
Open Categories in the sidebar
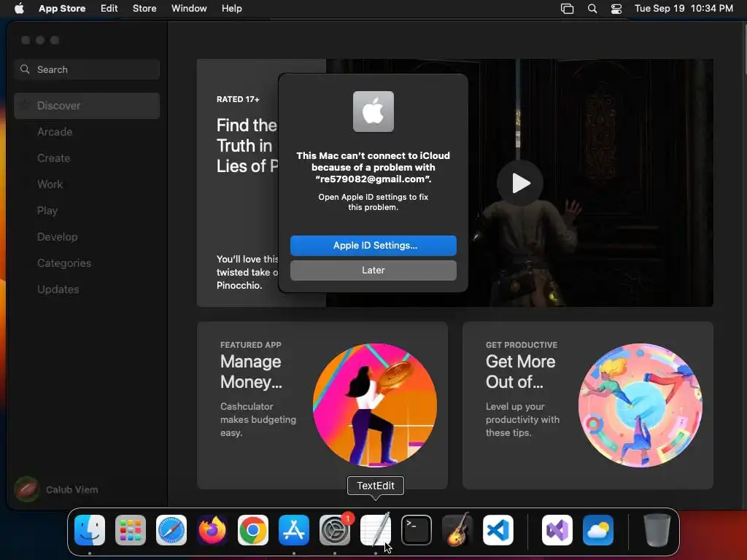point(87,262)
